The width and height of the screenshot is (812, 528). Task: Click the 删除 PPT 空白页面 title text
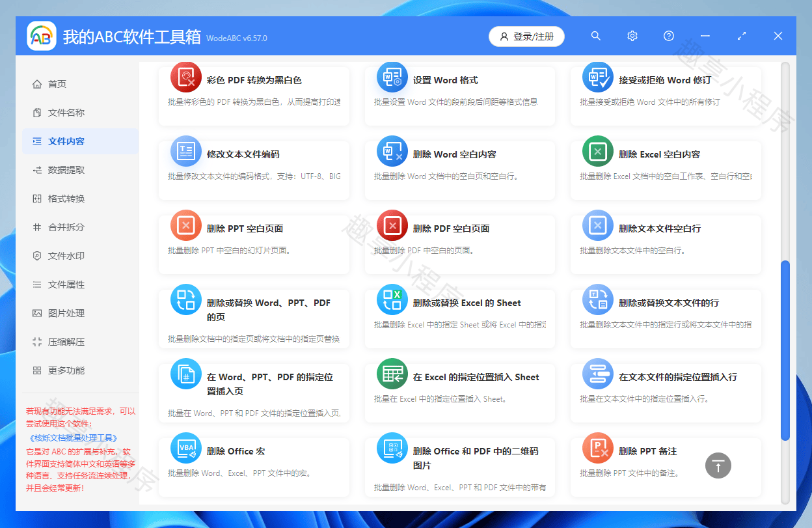pos(245,229)
